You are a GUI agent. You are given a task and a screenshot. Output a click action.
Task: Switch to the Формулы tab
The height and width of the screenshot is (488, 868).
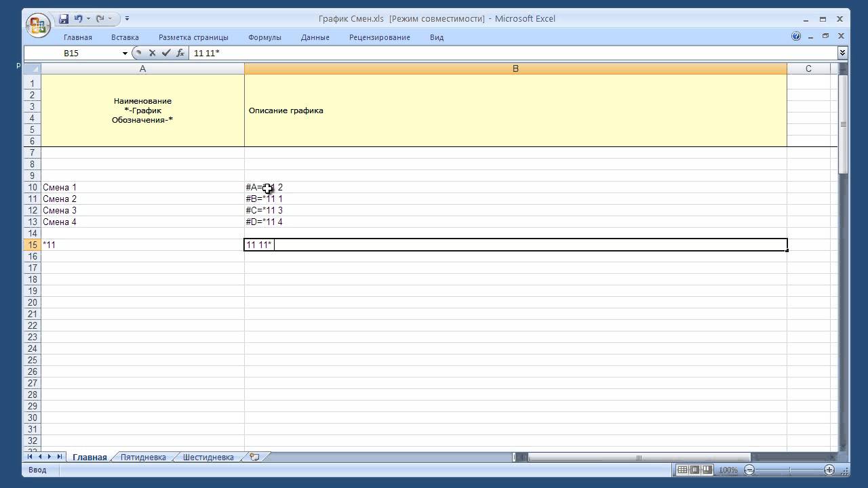pyautogui.click(x=264, y=37)
